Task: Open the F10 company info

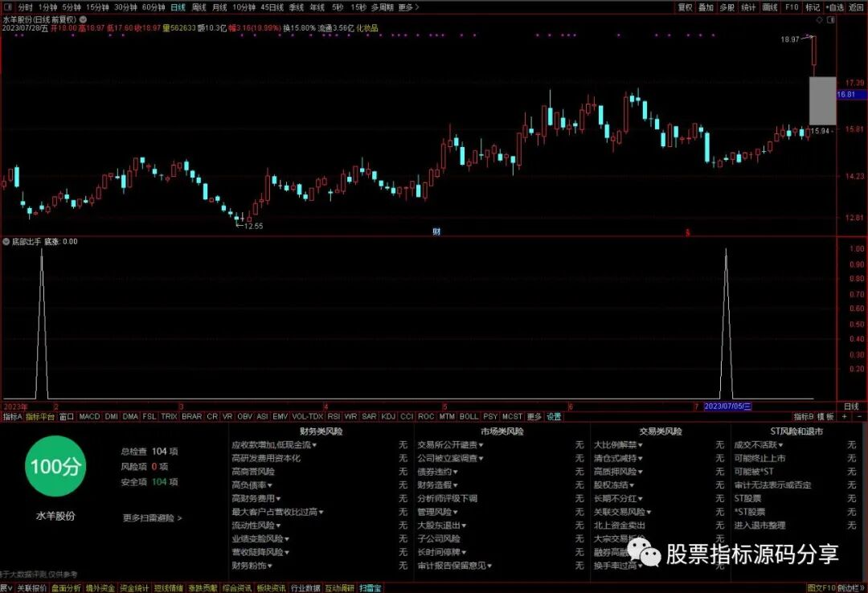Action: click(792, 7)
